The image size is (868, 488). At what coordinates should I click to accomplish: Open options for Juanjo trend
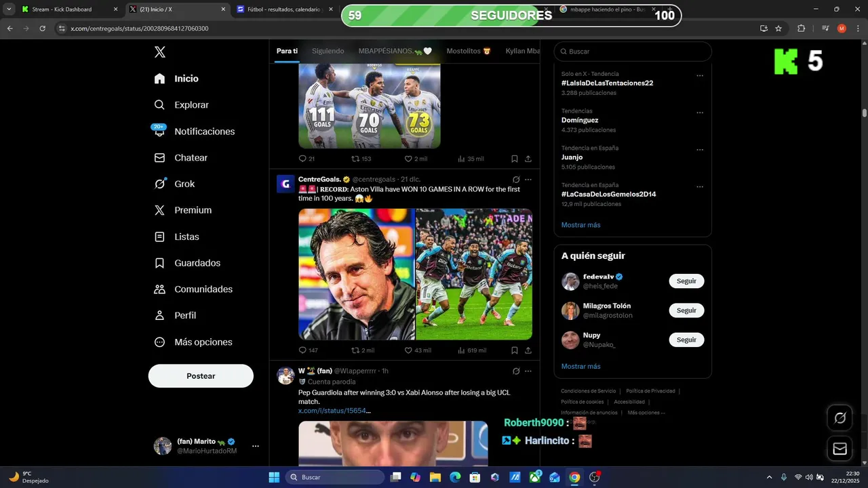click(700, 150)
